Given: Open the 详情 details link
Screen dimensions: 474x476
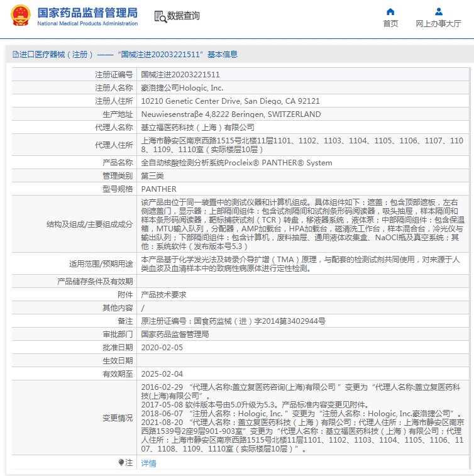Looking at the screenshot, I should coord(149,463).
